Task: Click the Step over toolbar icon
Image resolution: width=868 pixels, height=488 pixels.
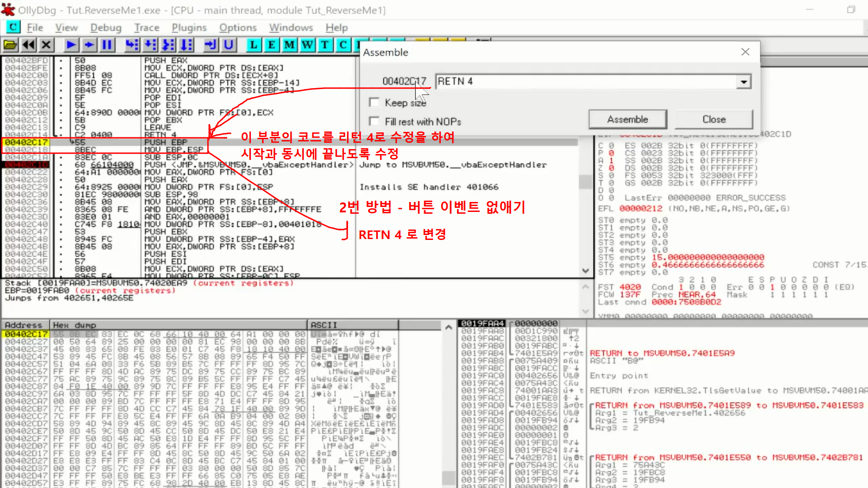Action: [150, 45]
